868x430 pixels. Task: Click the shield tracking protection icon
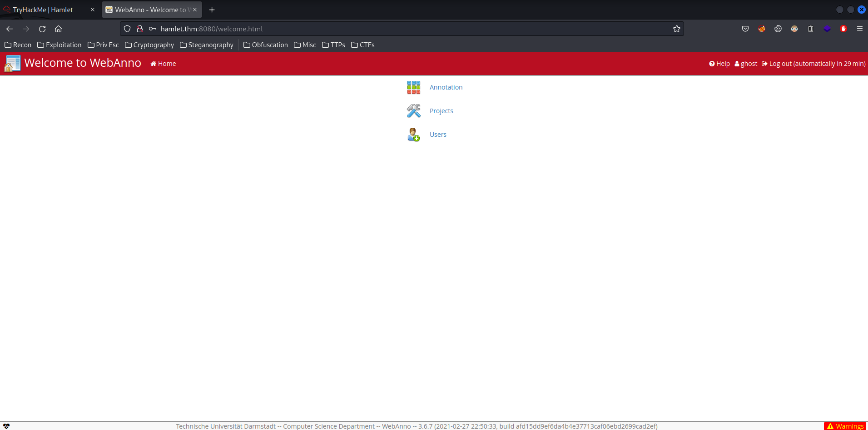127,29
